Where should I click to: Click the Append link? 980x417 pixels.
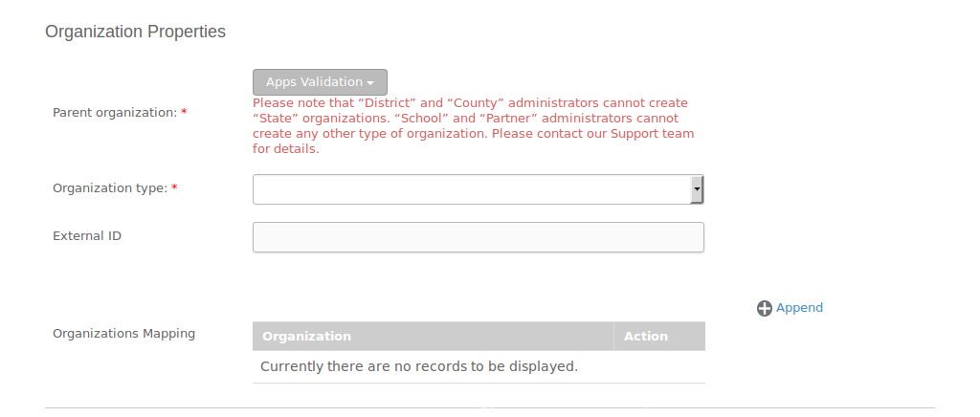pyautogui.click(x=799, y=308)
